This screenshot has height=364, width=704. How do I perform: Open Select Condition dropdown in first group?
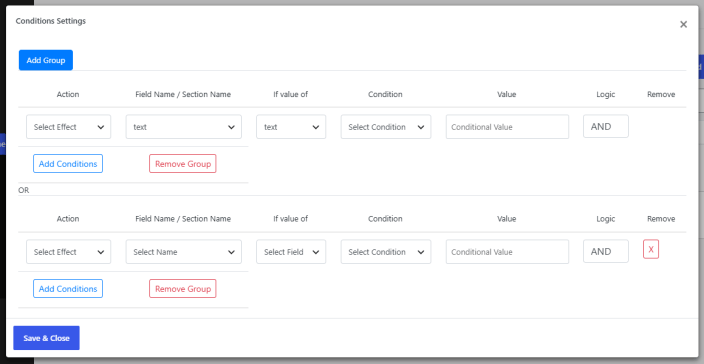tap(386, 127)
